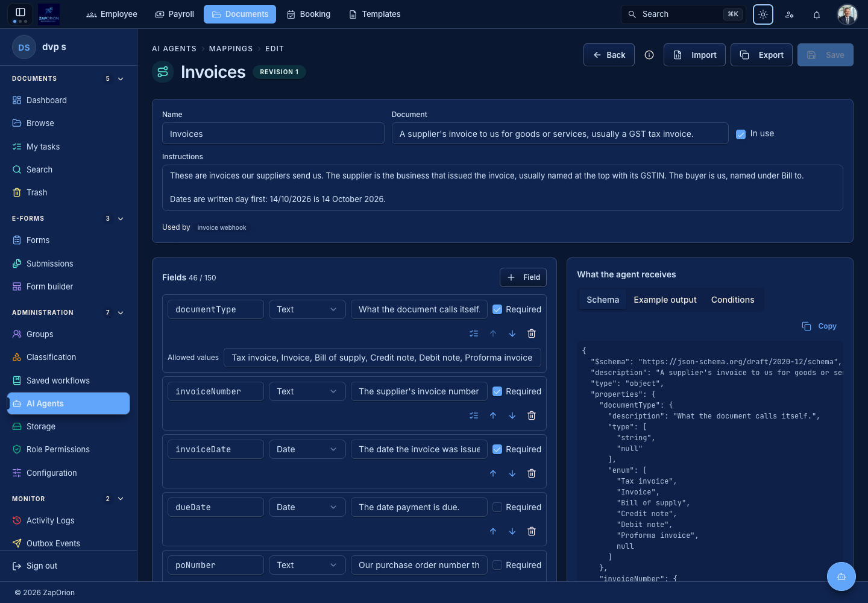Toggle the sidebar panel icon
The width and height of the screenshot is (868, 603).
(20, 12)
